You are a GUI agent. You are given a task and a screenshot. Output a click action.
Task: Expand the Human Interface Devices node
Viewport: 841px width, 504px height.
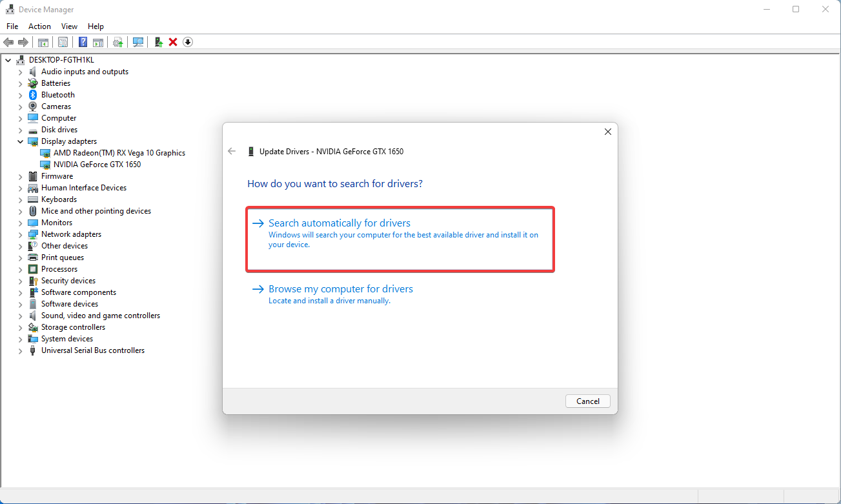click(20, 188)
